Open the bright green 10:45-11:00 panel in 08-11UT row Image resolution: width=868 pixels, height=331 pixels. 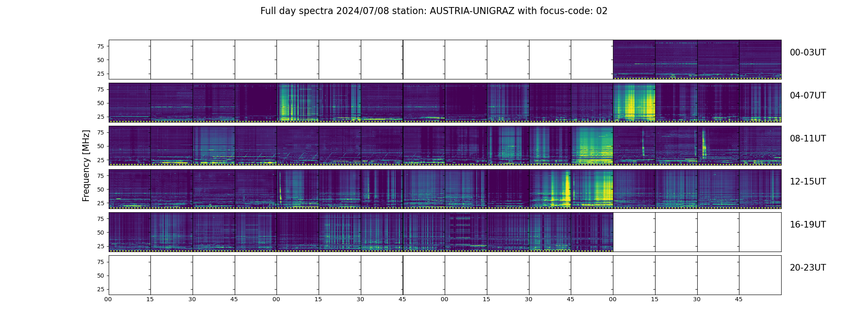[x=592, y=146]
